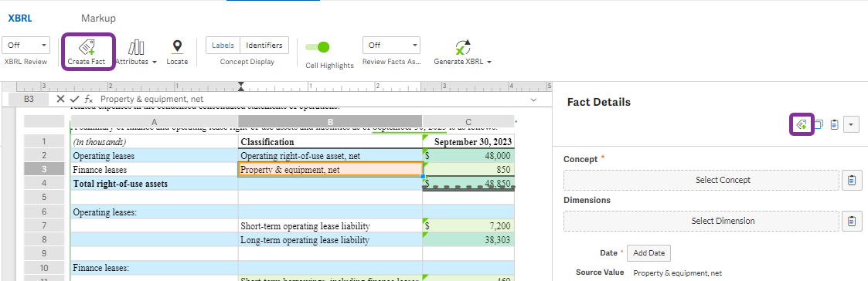Toggle the Cell Highlights switch
This screenshot has height=281, width=868.
pos(318,47)
